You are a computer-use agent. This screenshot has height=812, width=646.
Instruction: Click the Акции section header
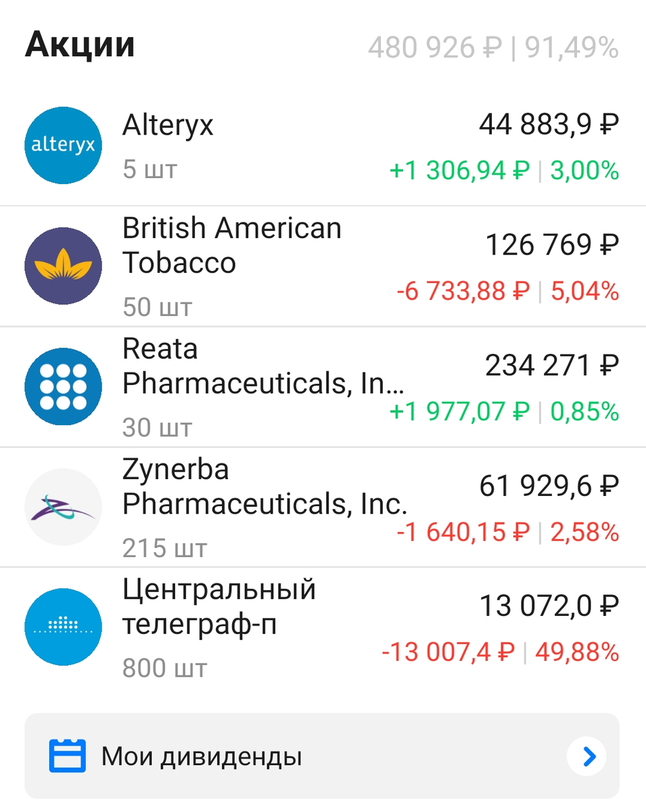point(80,45)
